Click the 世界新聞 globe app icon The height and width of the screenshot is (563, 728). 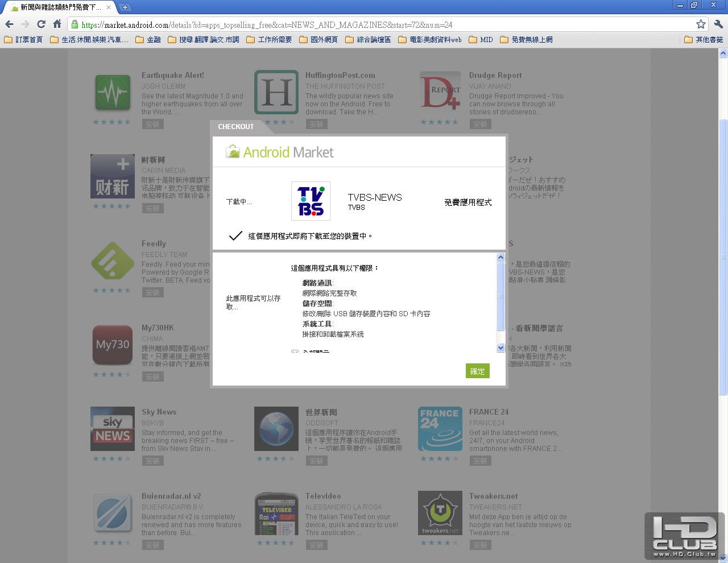click(276, 429)
